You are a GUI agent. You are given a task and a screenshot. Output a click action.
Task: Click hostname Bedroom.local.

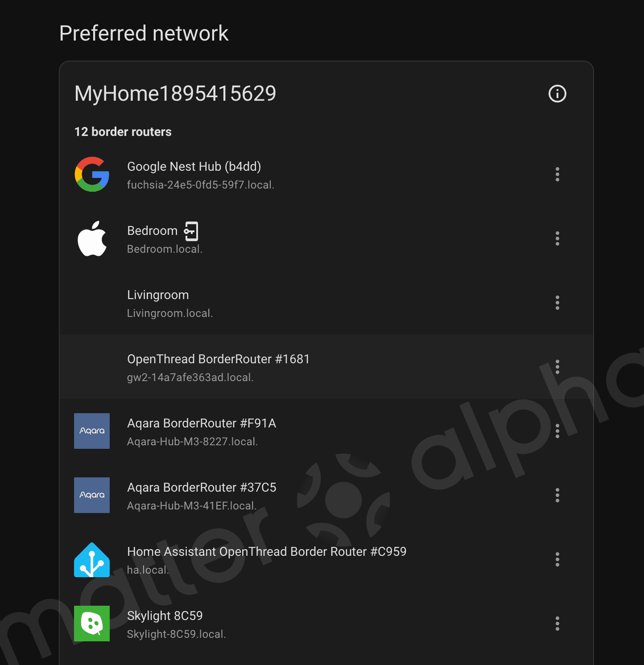click(x=165, y=249)
